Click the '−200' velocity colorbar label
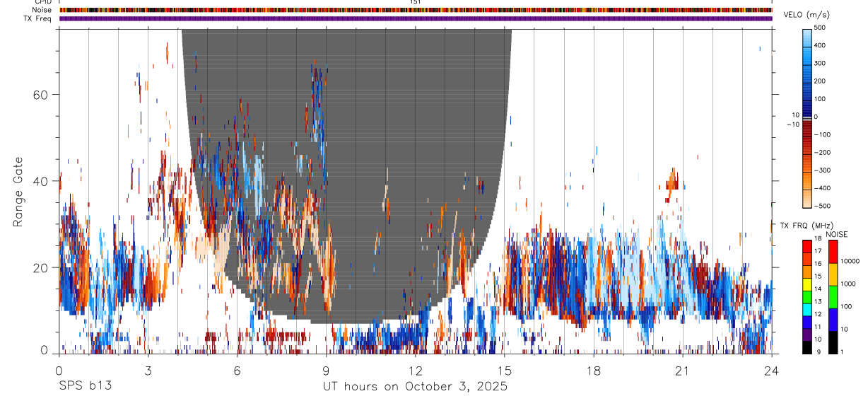This screenshot has width=868, height=401. click(x=822, y=152)
